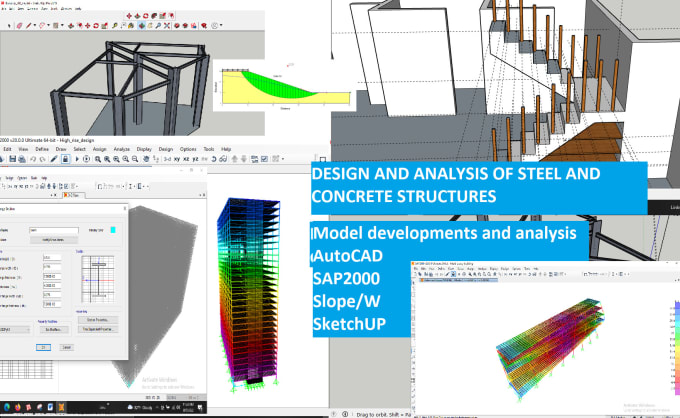Switch to 3-d view in SAP2000

pyautogui.click(x=167, y=159)
